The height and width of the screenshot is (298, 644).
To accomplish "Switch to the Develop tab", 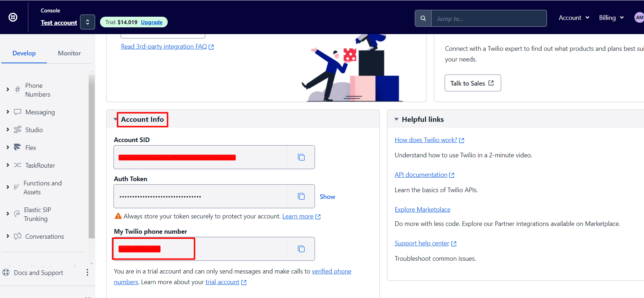I will pos(24,53).
